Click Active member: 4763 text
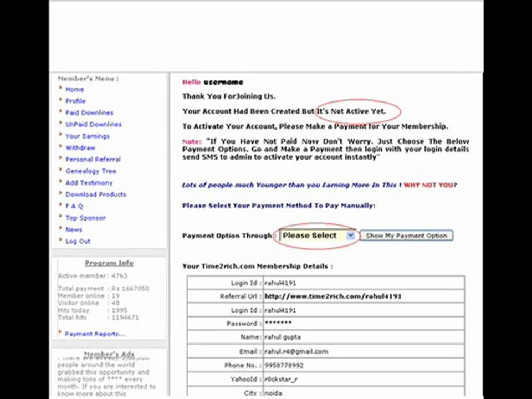The image size is (532, 399). click(93, 276)
